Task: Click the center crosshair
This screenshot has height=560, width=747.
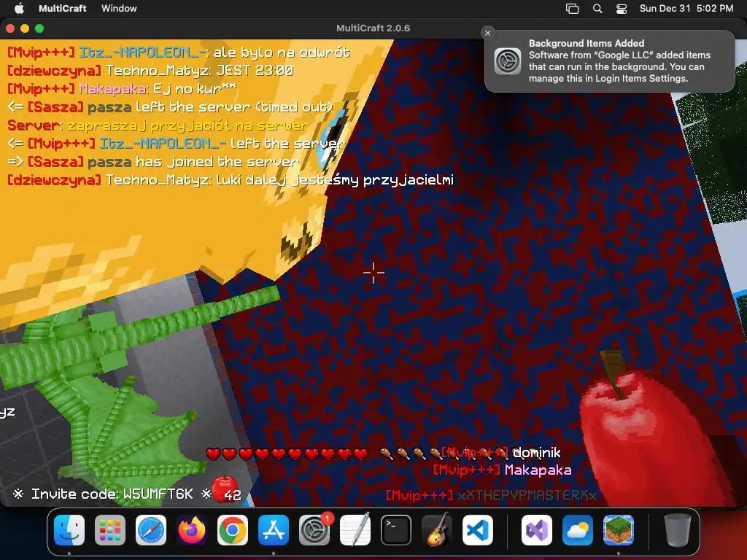Action: 373,273
